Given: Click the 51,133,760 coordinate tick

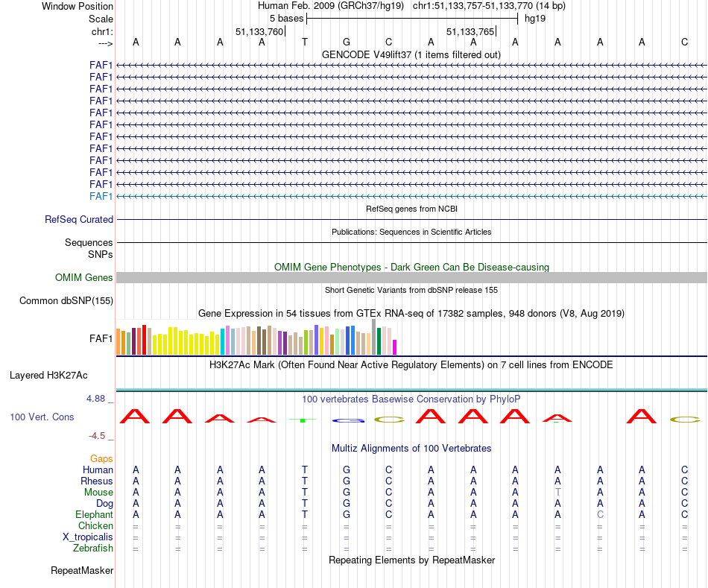Looking at the screenshot, I should [259, 31].
